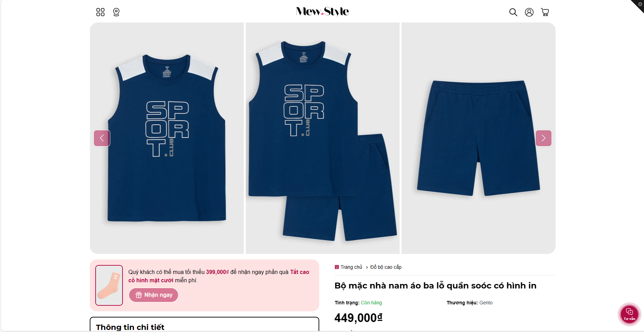Open the shopping cart icon
Viewport: 644px width, 332px height.
[545, 12]
